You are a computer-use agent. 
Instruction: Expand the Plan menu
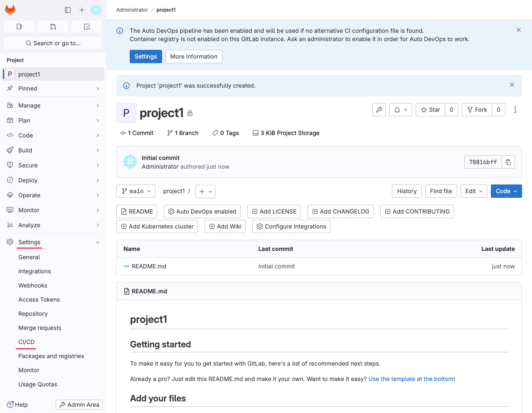coord(53,120)
